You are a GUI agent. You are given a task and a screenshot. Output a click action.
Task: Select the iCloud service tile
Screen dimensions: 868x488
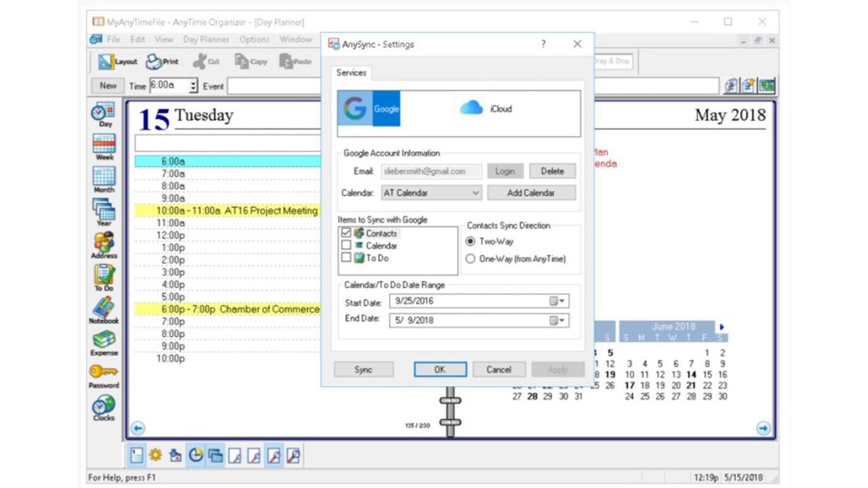point(486,109)
